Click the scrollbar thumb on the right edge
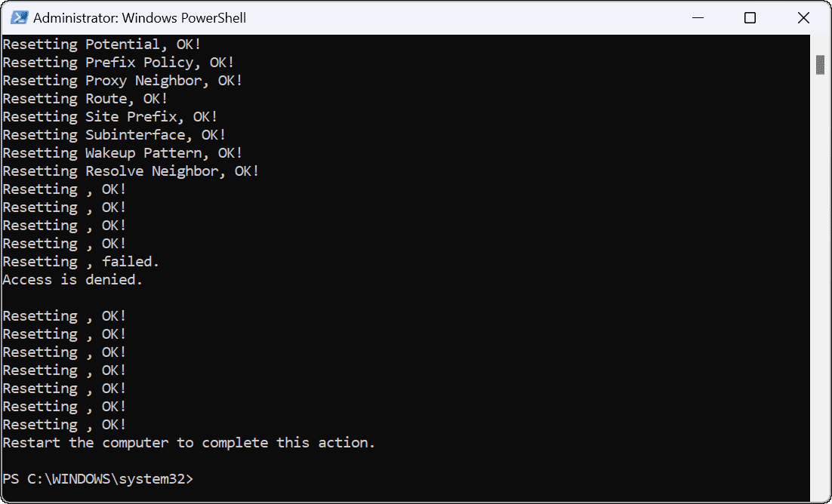 820,66
